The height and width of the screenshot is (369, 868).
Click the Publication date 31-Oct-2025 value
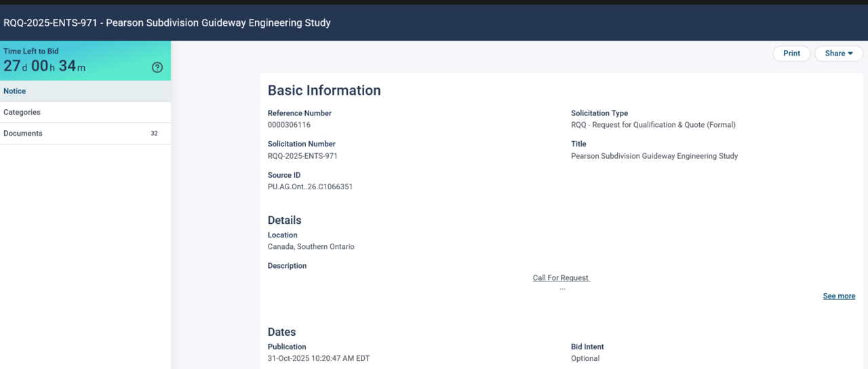318,358
